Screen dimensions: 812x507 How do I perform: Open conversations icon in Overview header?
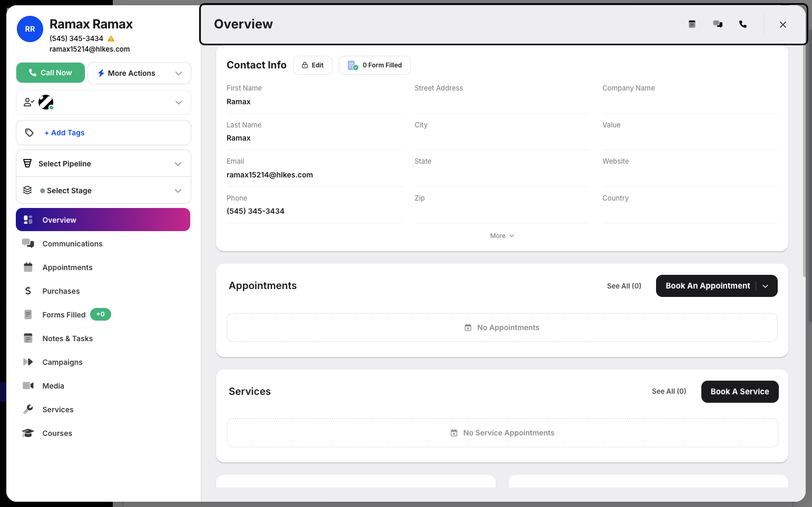pos(718,24)
